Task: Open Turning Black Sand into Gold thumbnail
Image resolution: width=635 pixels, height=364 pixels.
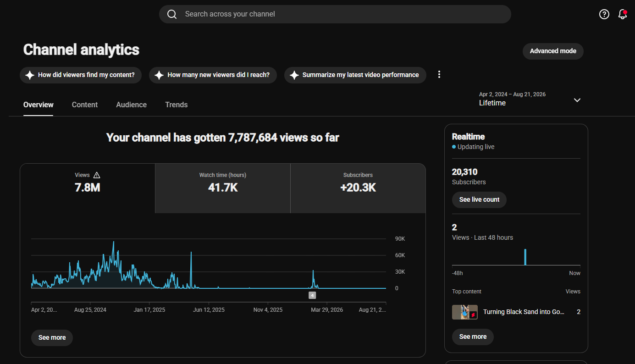Action: pyautogui.click(x=465, y=312)
